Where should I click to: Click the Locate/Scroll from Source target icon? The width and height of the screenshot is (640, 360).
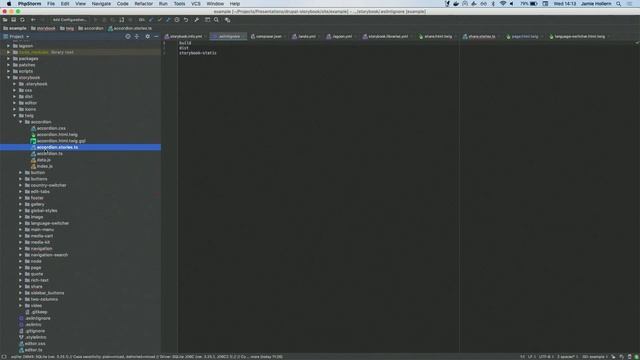tap(128, 37)
